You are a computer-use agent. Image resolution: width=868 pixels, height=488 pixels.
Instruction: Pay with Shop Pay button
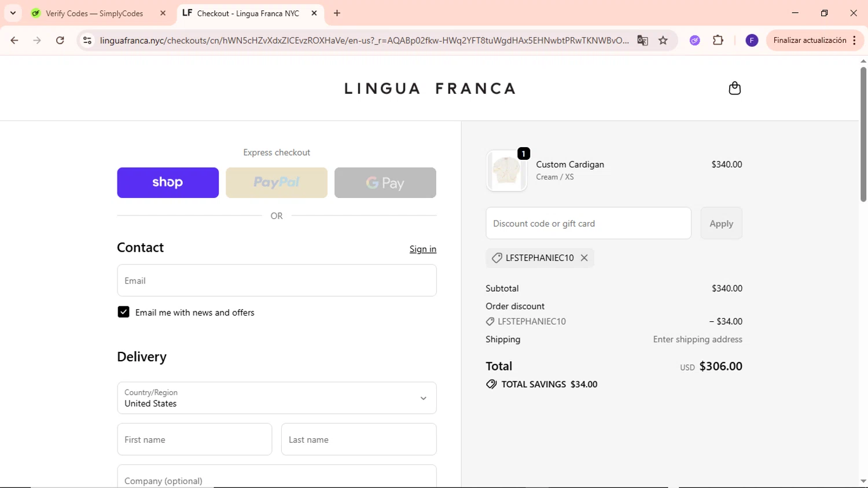168,182
